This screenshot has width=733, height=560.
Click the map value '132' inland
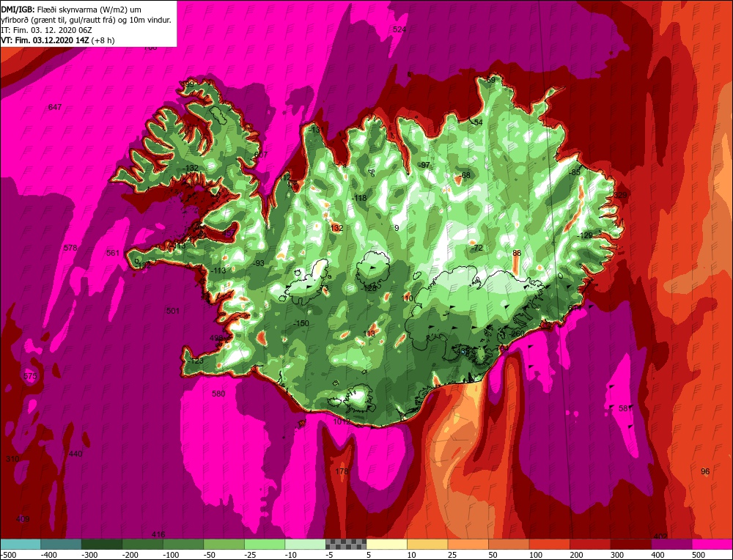[x=336, y=228]
